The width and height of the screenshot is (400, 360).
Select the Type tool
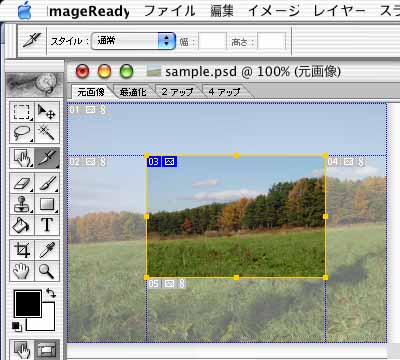click(x=47, y=225)
